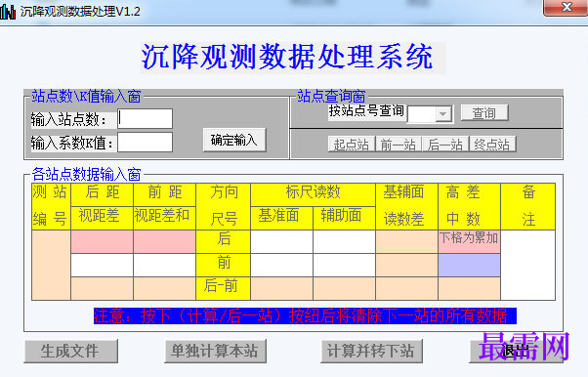Click the 后-前 row 基准面 cell
Image resolution: width=588 pixels, height=377 pixels.
pyautogui.click(x=281, y=288)
